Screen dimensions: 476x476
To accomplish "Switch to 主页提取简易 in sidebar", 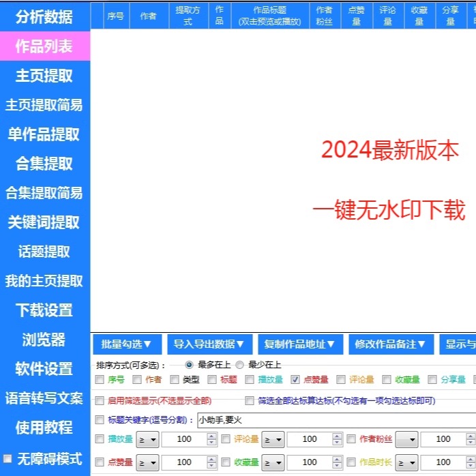I will point(44,105).
